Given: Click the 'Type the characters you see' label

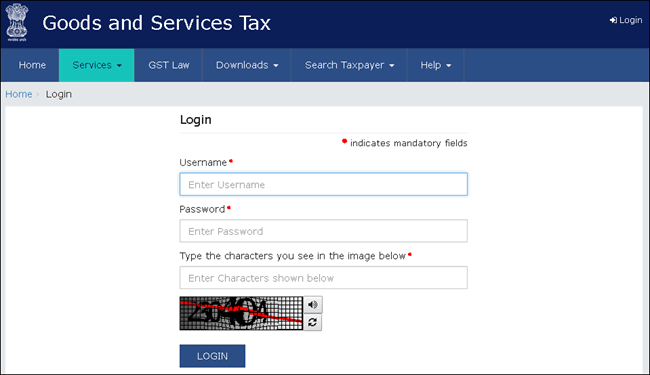Looking at the screenshot, I should pos(293,256).
